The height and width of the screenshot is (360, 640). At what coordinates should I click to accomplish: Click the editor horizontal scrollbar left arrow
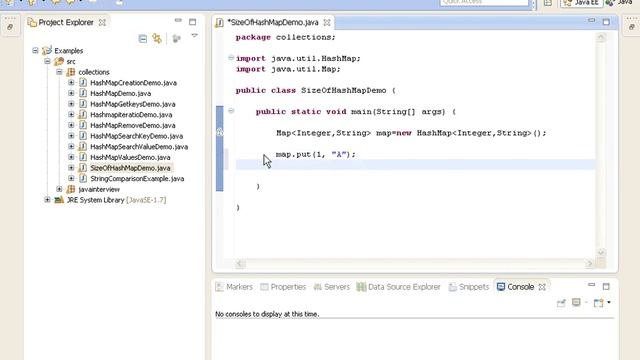240,264
